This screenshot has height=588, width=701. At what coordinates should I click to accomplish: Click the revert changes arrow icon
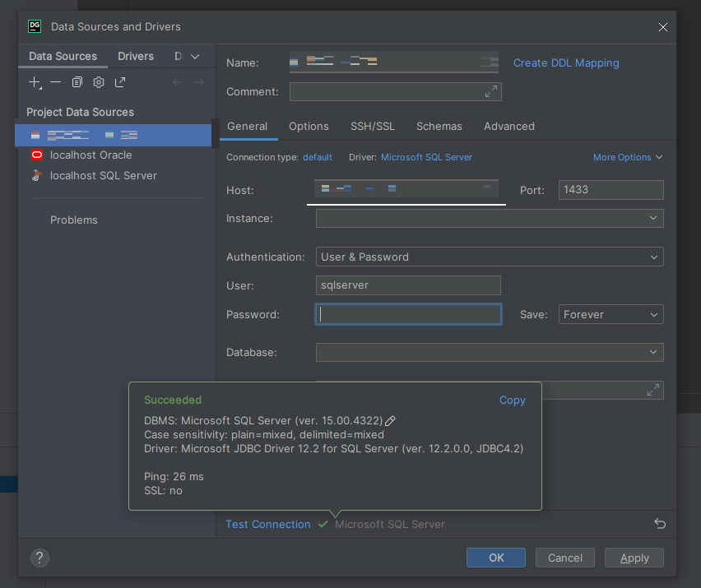659,524
